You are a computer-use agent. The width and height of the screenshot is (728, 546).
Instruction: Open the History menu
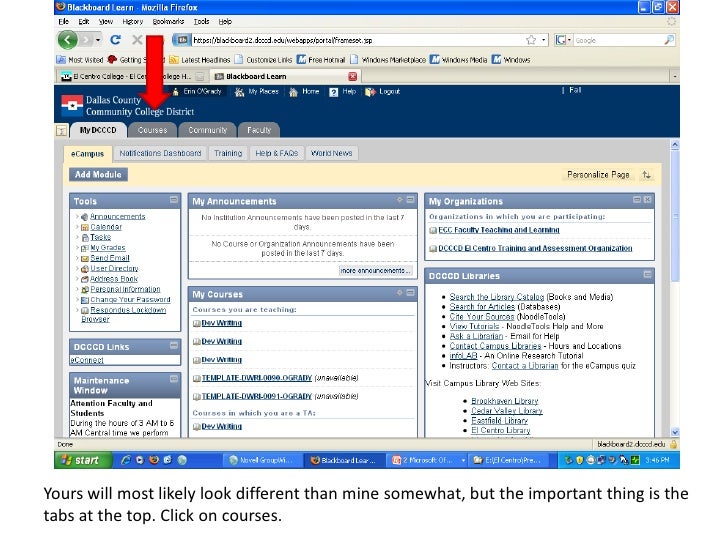click(x=132, y=21)
